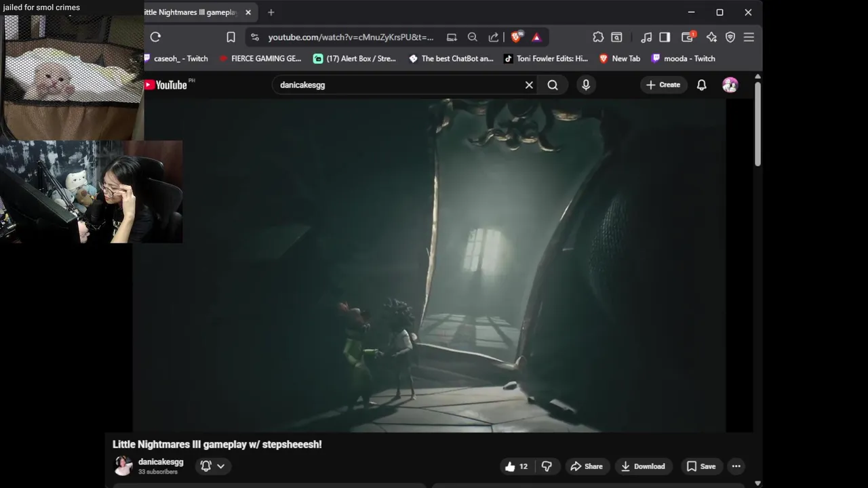This screenshot has width=868, height=488.
Task: Open the New Tab bookmark
Action: 620,58
